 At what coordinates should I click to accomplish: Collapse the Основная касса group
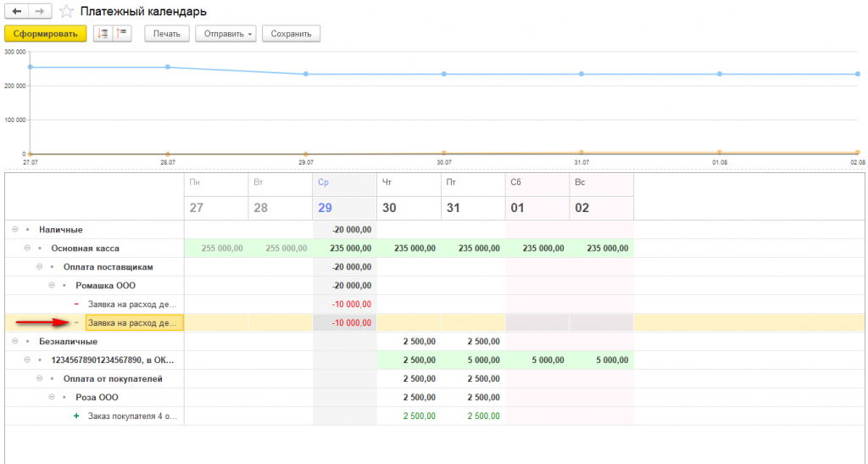pos(27,248)
